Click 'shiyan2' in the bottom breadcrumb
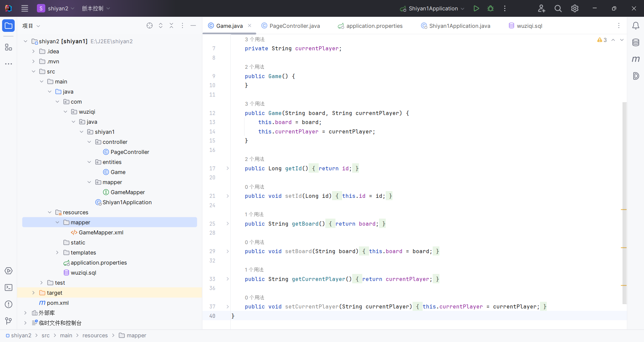 (x=21, y=335)
